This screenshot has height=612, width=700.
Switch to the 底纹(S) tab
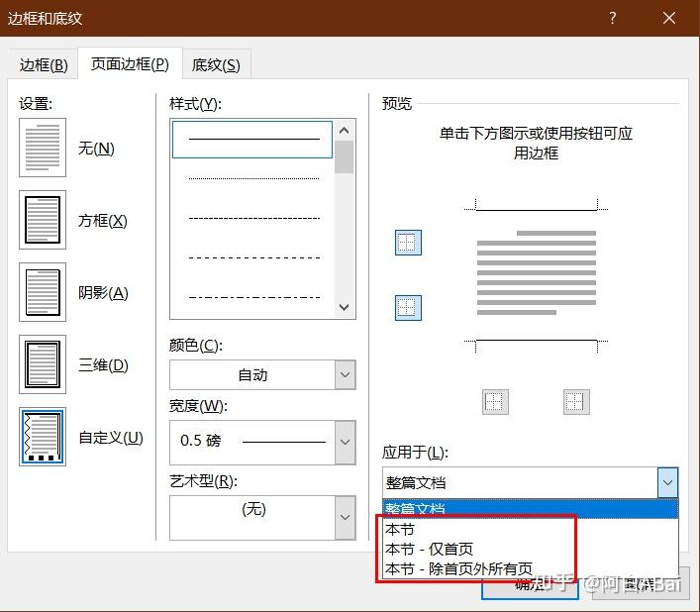coord(216,65)
